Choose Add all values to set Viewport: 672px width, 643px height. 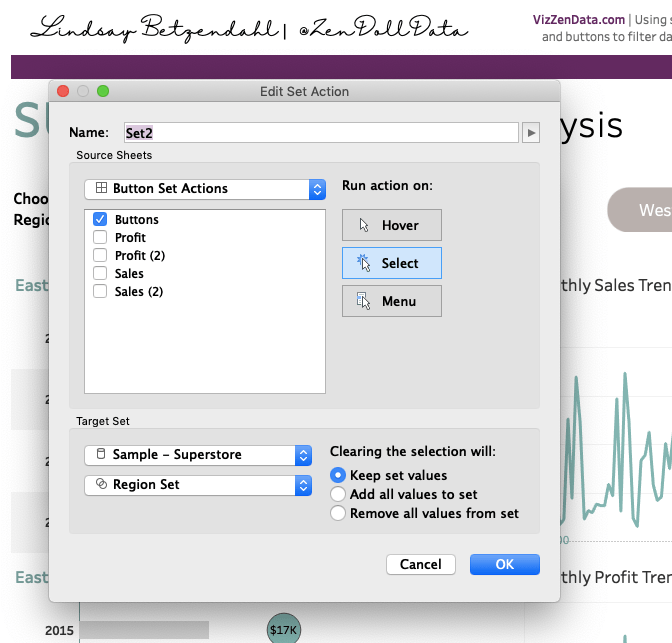(x=338, y=495)
